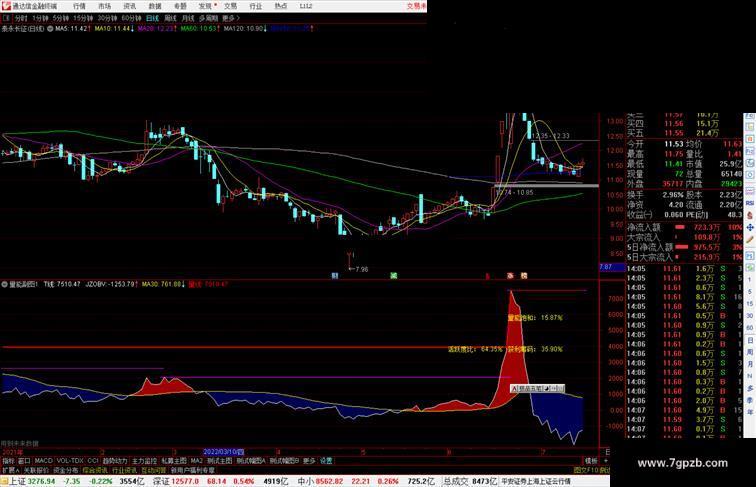Click the pencil drawing tool icon in sidebar

click(750, 239)
